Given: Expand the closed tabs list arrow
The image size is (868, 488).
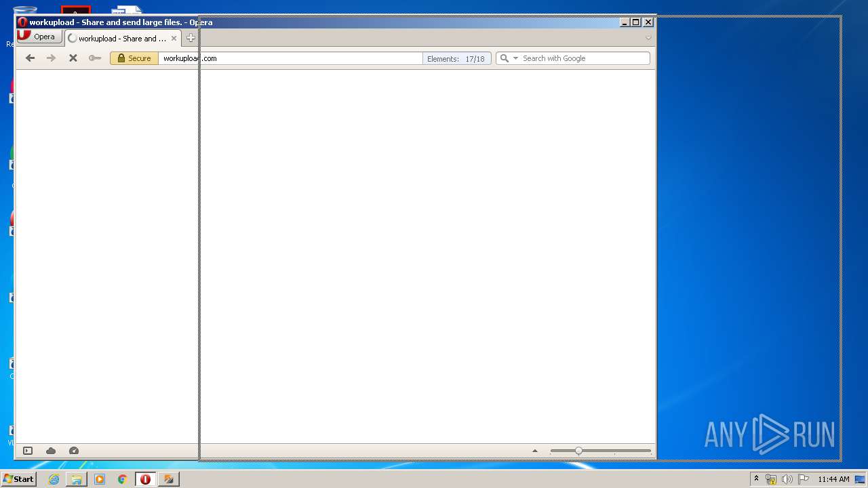Looking at the screenshot, I should 648,38.
